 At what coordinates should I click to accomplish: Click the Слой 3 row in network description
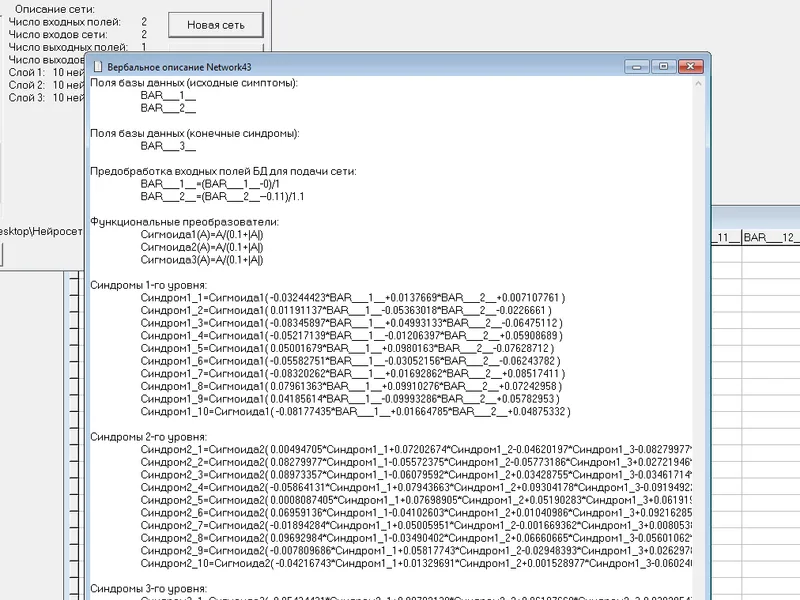[46, 97]
